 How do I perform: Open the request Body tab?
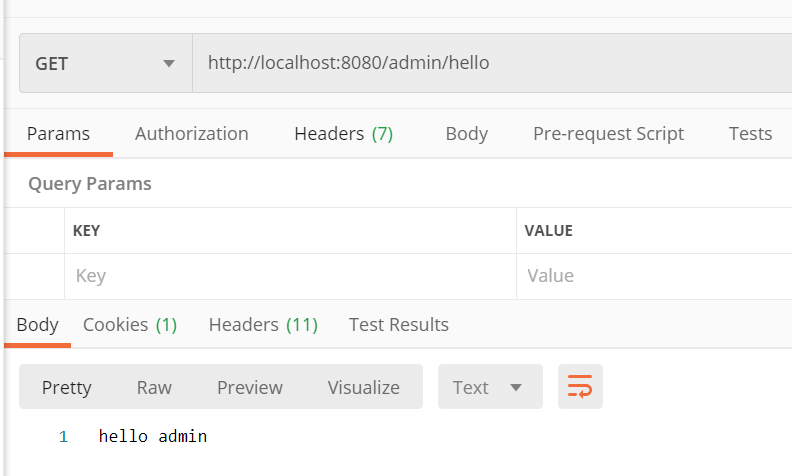coord(466,134)
